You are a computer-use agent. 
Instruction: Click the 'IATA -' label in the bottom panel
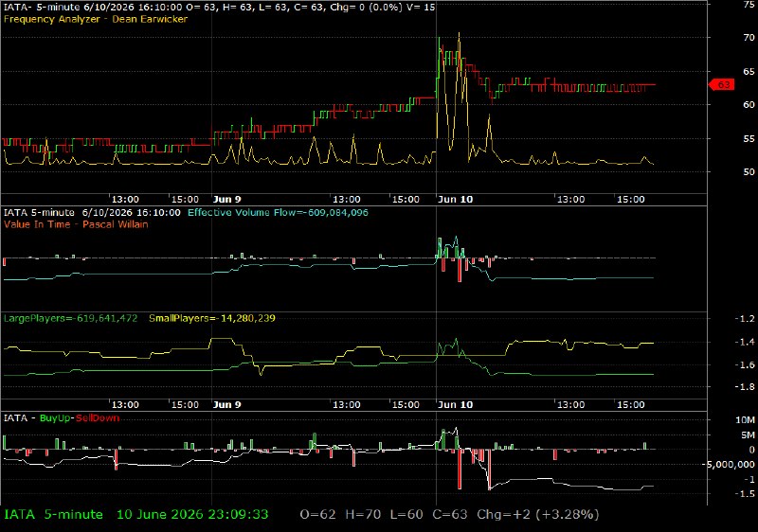[x=19, y=418]
